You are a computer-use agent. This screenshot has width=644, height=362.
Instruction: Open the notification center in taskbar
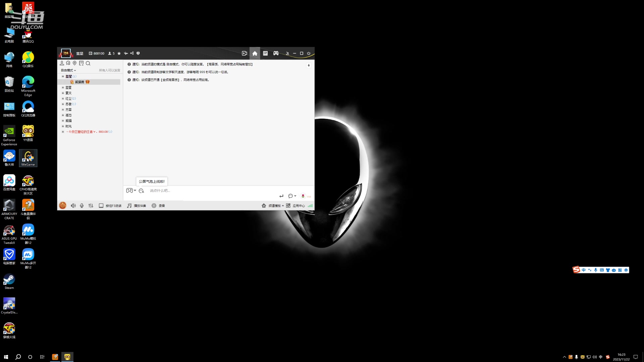point(636,357)
